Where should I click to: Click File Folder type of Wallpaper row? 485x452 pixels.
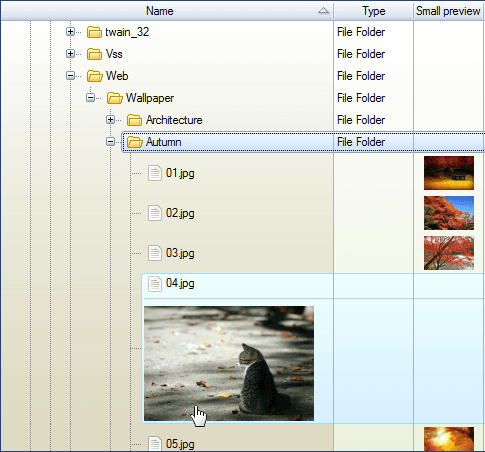point(361,98)
